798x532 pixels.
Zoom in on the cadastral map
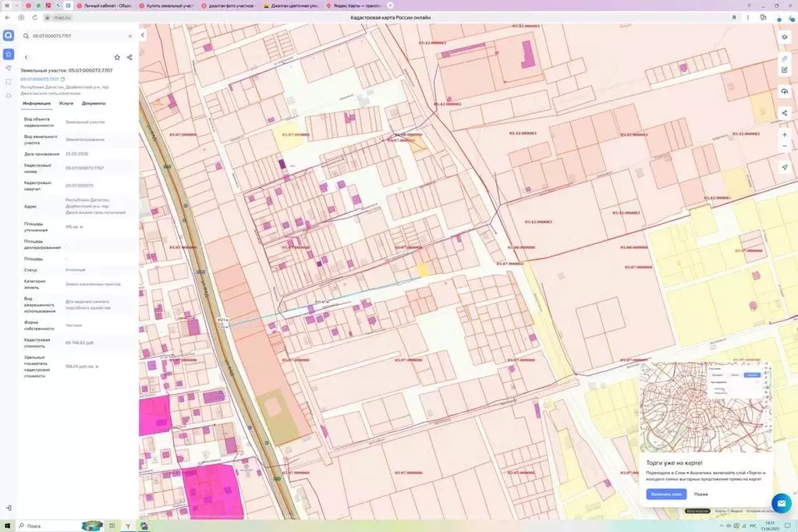(784, 135)
